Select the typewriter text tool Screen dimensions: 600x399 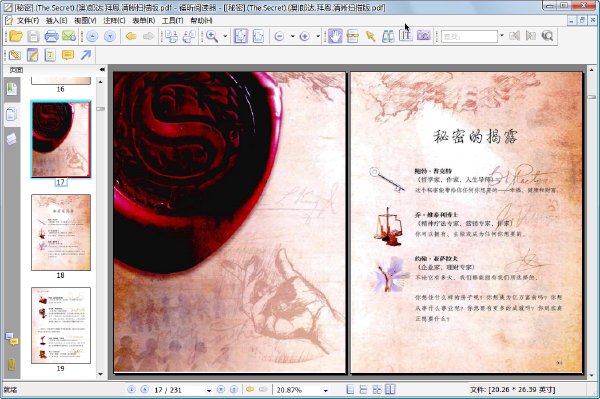tap(50, 55)
